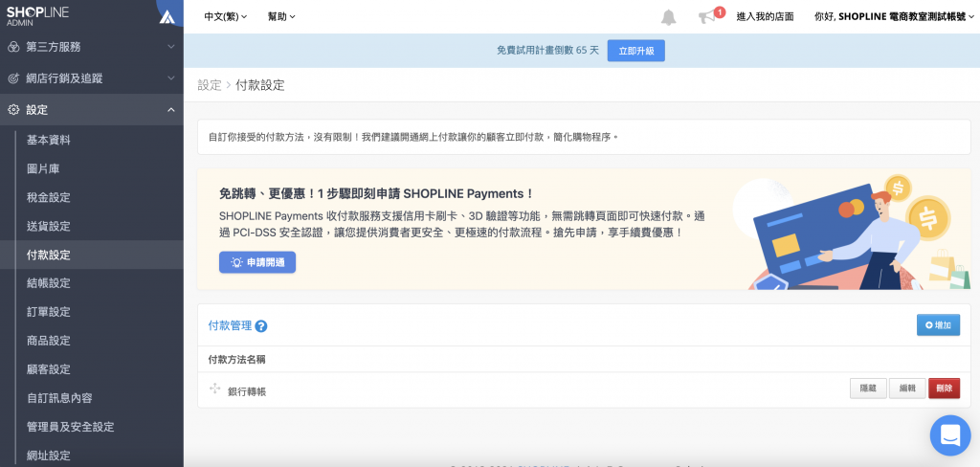This screenshot has width=980, height=467.
Task: Open the 中文(繁) language dropdown
Action: pos(226,17)
